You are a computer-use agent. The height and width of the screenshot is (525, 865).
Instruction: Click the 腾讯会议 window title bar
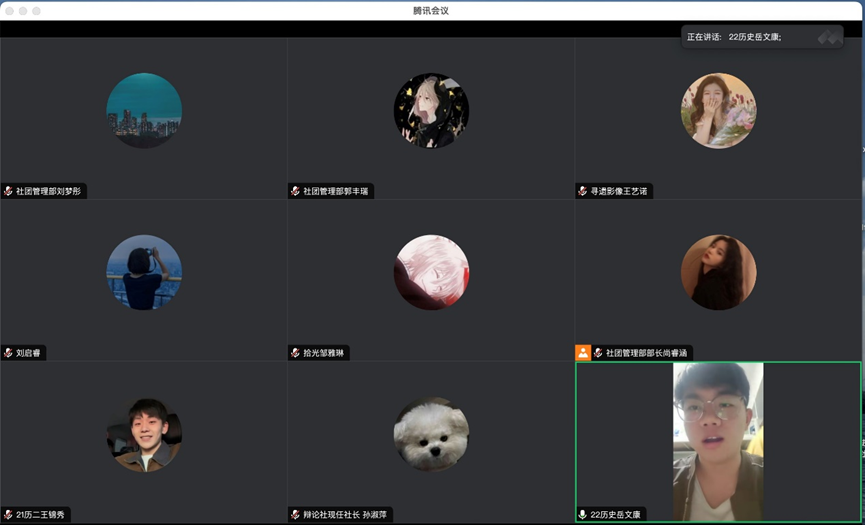(432, 10)
